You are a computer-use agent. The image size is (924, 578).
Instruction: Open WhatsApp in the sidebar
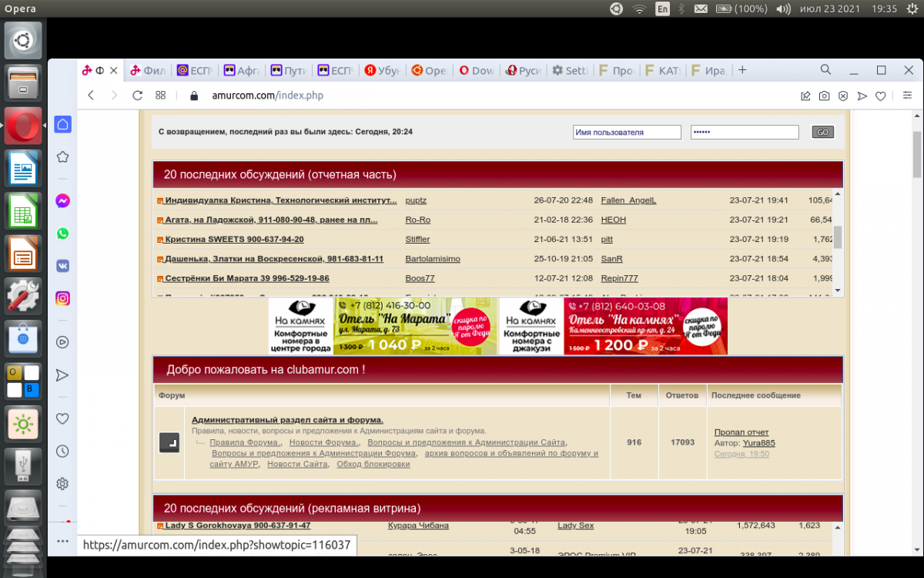tap(62, 234)
